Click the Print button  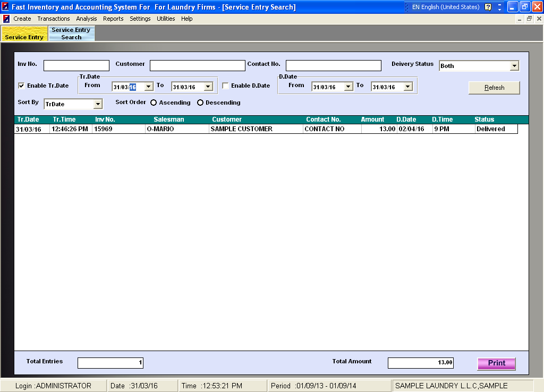pyautogui.click(x=496, y=363)
